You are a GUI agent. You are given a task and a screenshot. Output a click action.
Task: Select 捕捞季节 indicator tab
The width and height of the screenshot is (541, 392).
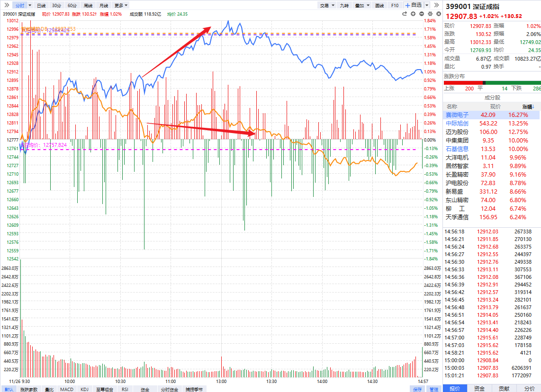(194, 389)
